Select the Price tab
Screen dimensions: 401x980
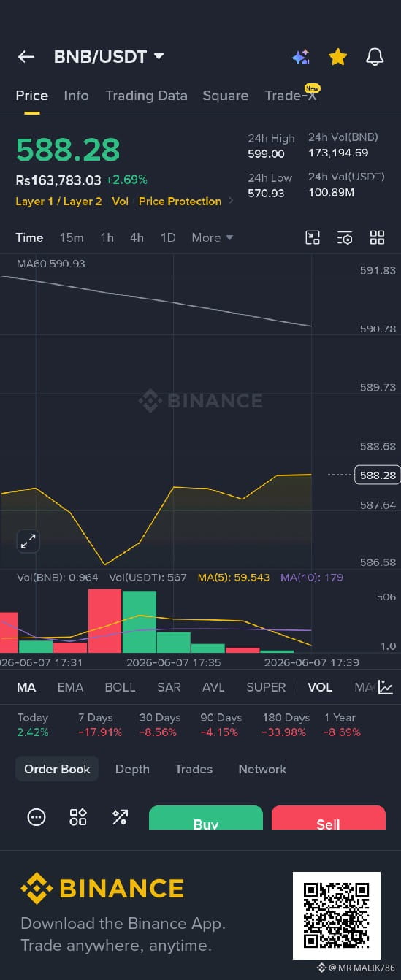(32, 96)
